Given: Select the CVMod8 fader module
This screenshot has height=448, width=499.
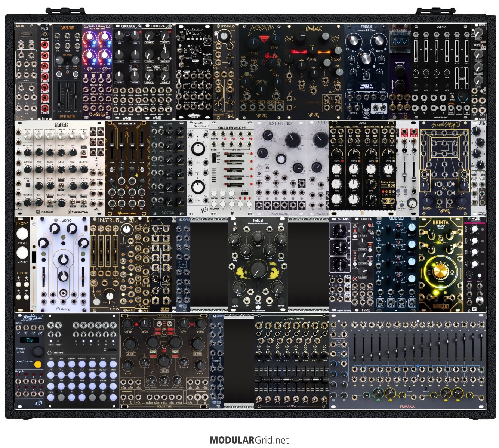Looking at the screenshot, I should [292, 361].
